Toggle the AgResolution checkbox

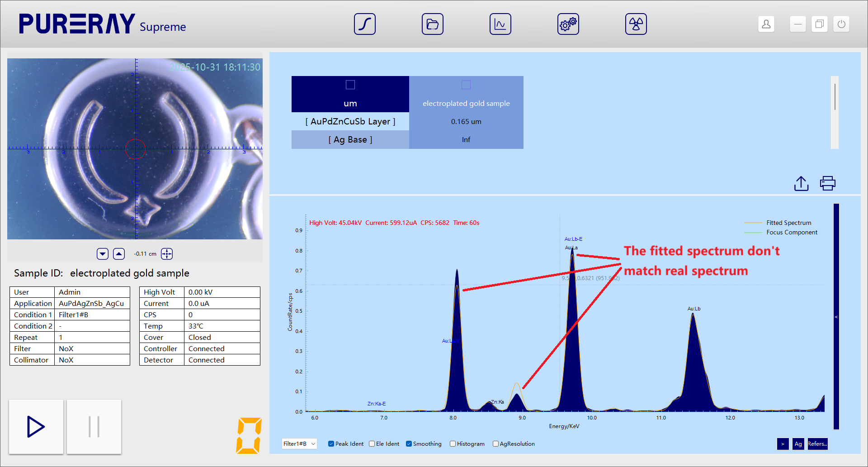point(495,444)
